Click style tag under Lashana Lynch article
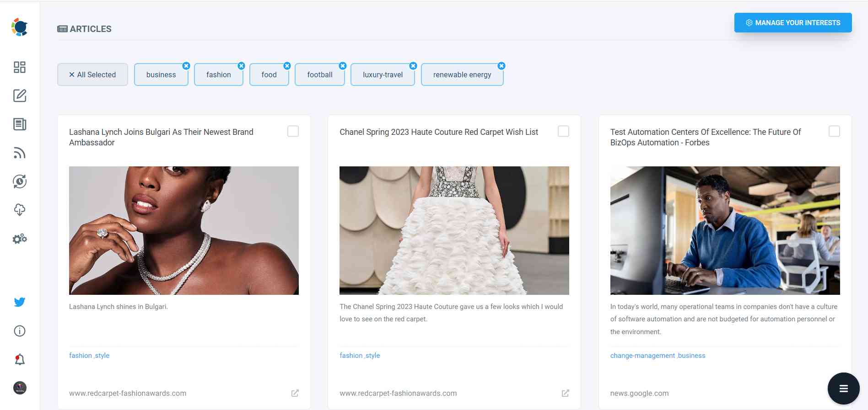 (x=102, y=356)
